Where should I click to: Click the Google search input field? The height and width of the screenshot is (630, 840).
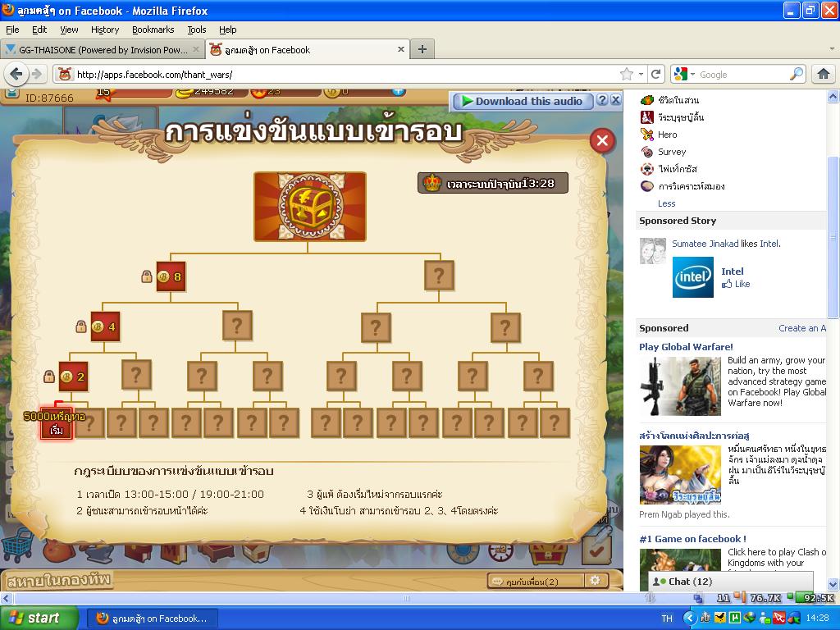tap(743, 75)
